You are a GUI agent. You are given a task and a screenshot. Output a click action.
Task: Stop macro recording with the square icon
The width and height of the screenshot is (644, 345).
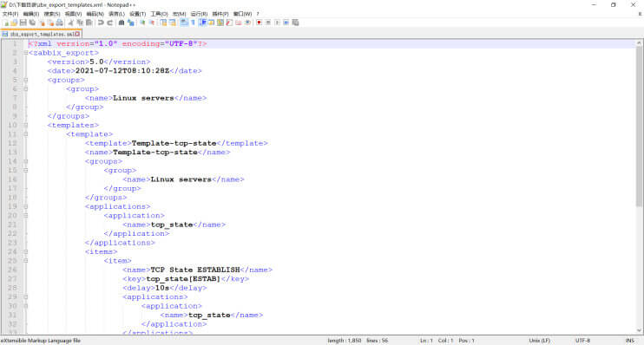coord(268,23)
